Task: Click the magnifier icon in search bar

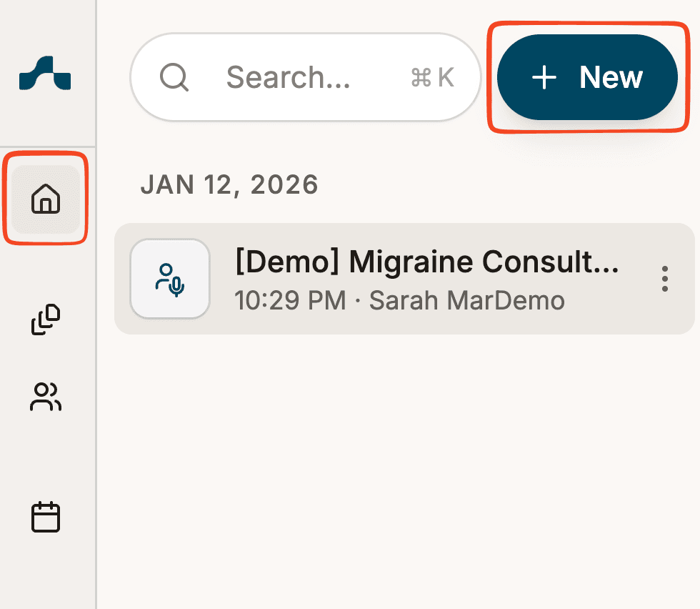Action: click(x=174, y=77)
